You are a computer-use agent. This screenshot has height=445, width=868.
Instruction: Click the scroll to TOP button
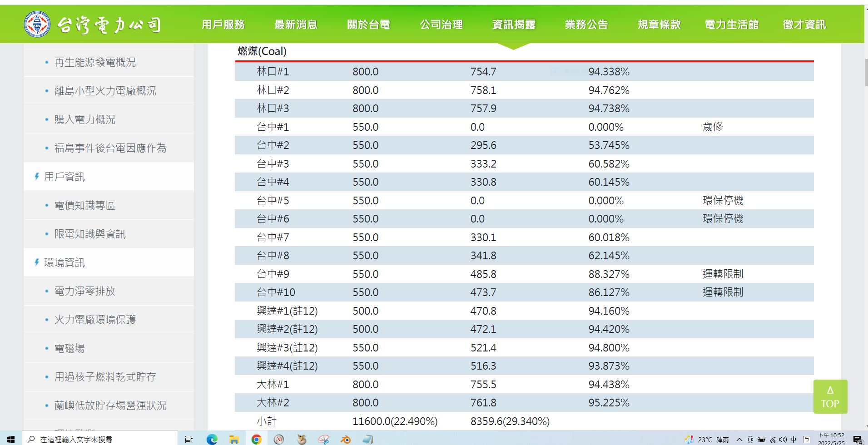tap(830, 396)
